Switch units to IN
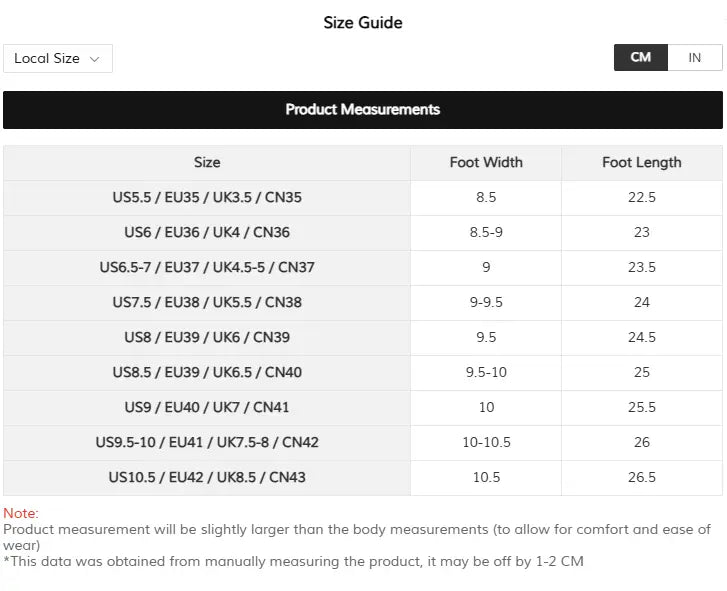This screenshot has height=591, width=727. point(695,57)
